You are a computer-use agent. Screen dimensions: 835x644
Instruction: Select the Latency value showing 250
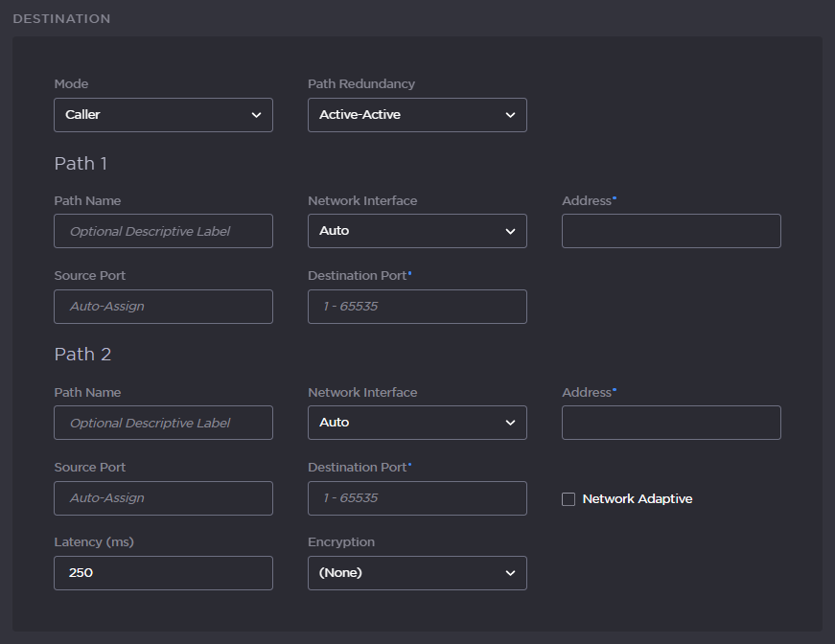click(163, 572)
